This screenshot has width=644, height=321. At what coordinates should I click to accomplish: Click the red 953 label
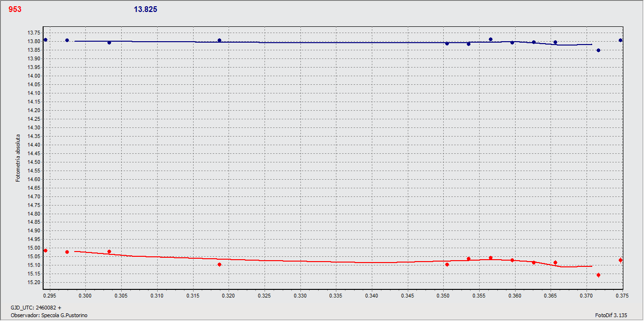15,9
